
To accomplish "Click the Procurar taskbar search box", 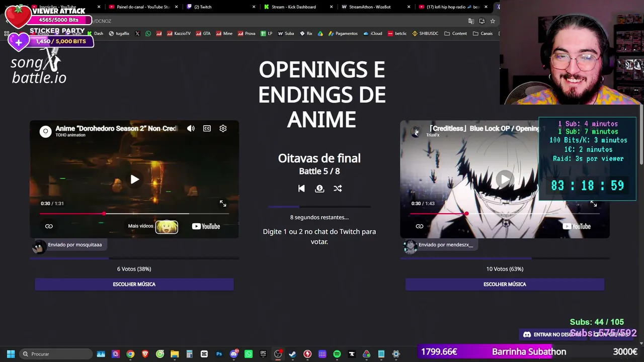I will click(x=56, y=354).
